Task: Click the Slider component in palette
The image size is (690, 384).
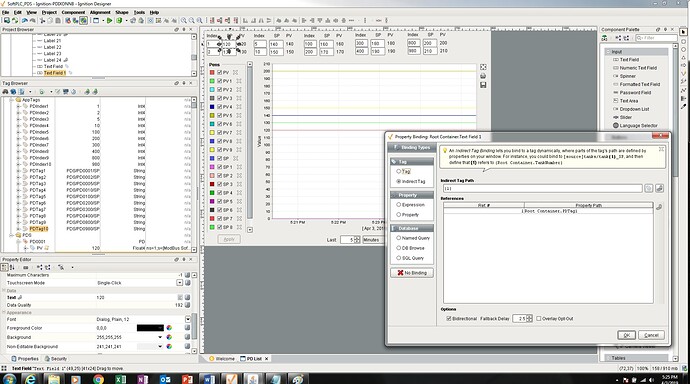Action: coord(625,117)
